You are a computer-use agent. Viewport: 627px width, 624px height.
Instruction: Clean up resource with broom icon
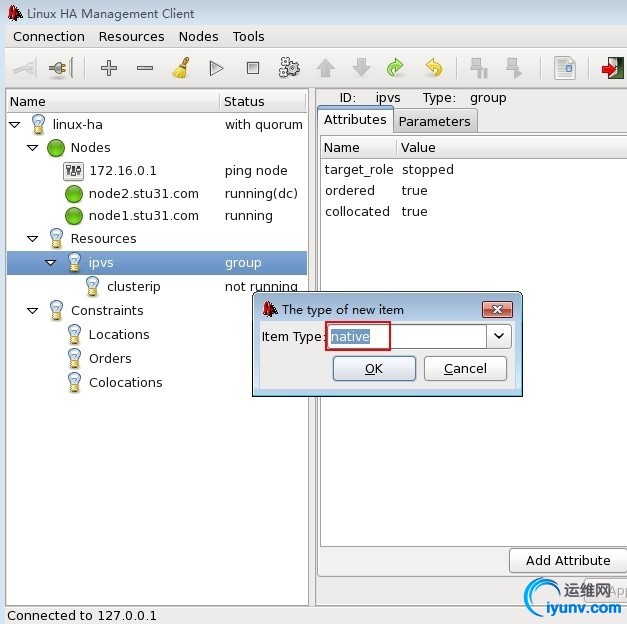pos(181,68)
